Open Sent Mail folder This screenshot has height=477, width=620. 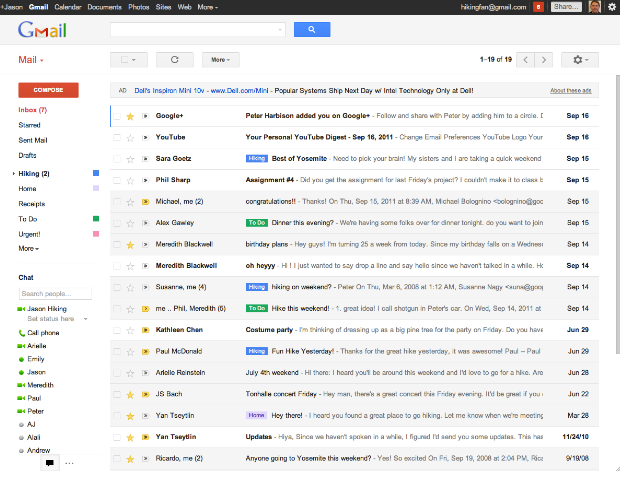click(x=33, y=140)
